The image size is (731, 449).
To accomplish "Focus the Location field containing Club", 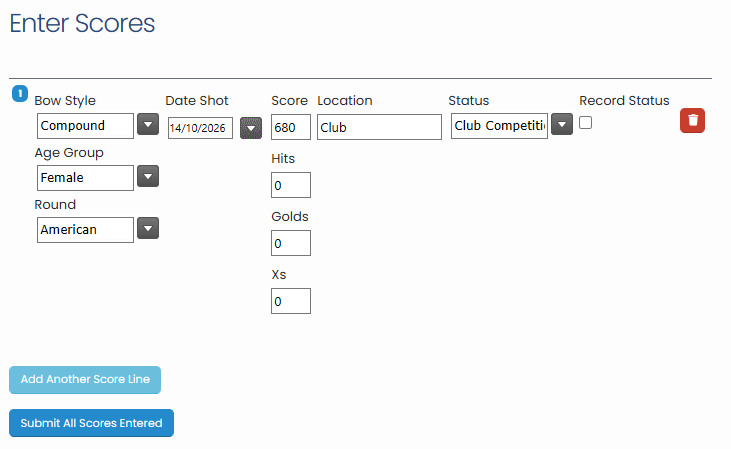I will 379,127.
